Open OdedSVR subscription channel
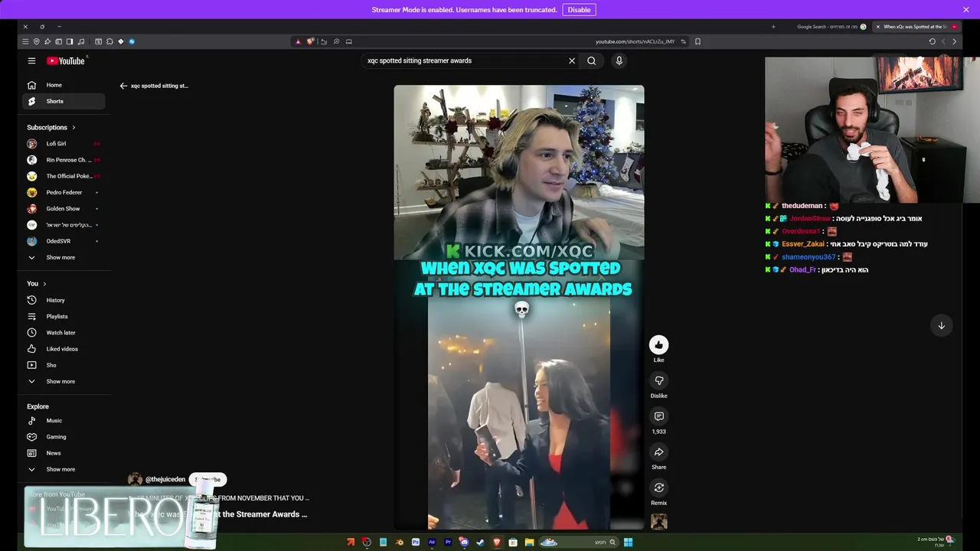Image resolution: width=980 pixels, height=551 pixels. [x=62, y=241]
